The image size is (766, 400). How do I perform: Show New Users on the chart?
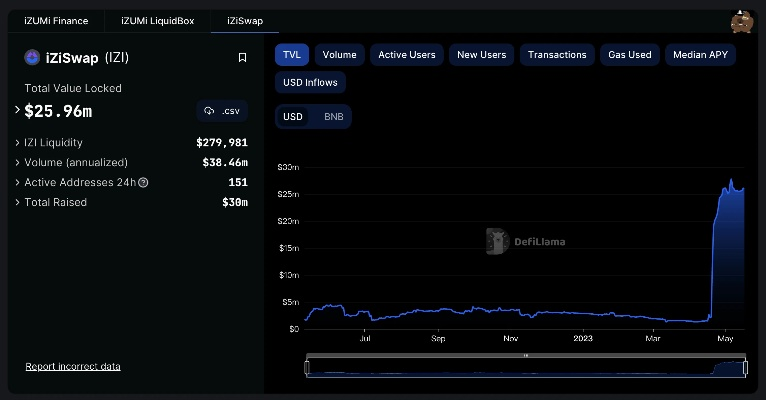pos(482,55)
